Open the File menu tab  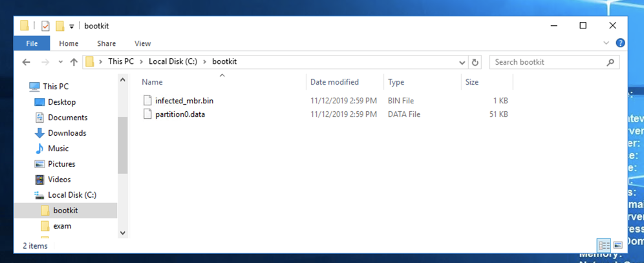32,43
